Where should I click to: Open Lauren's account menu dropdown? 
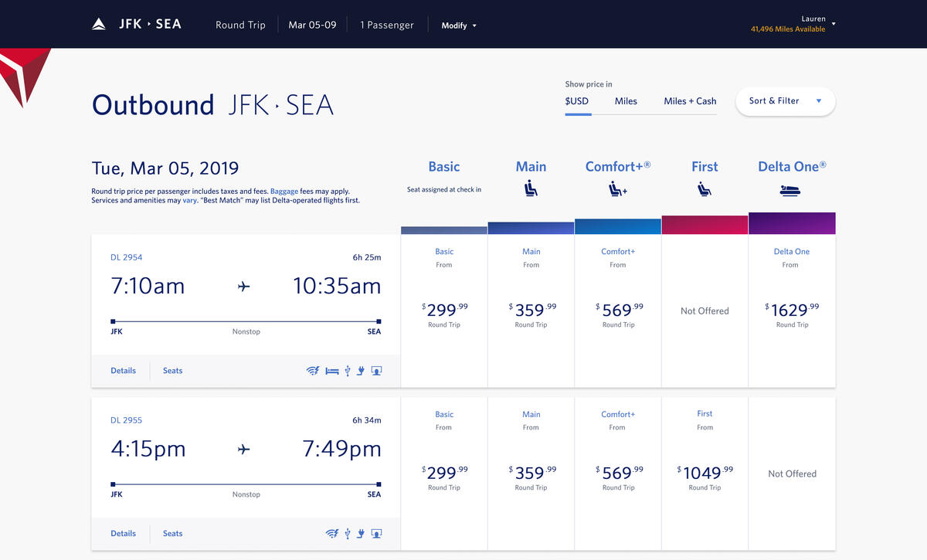833,24
